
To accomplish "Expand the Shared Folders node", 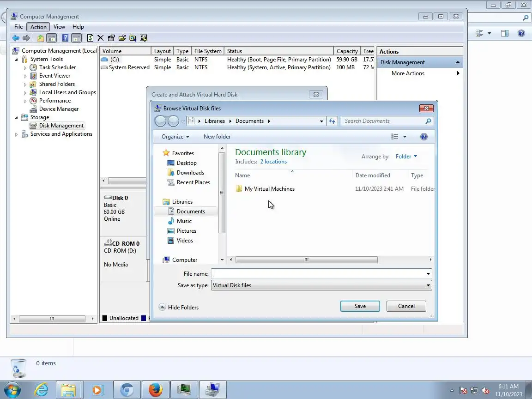I will [x=25, y=84].
